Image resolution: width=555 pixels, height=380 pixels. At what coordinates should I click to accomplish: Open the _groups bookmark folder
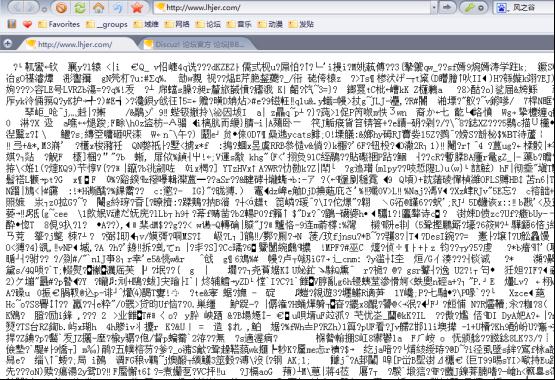point(107,24)
